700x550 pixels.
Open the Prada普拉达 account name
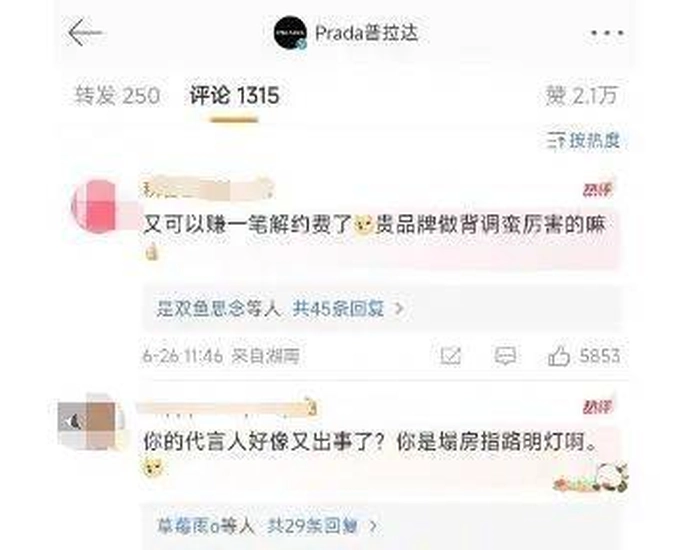click(367, 33)
